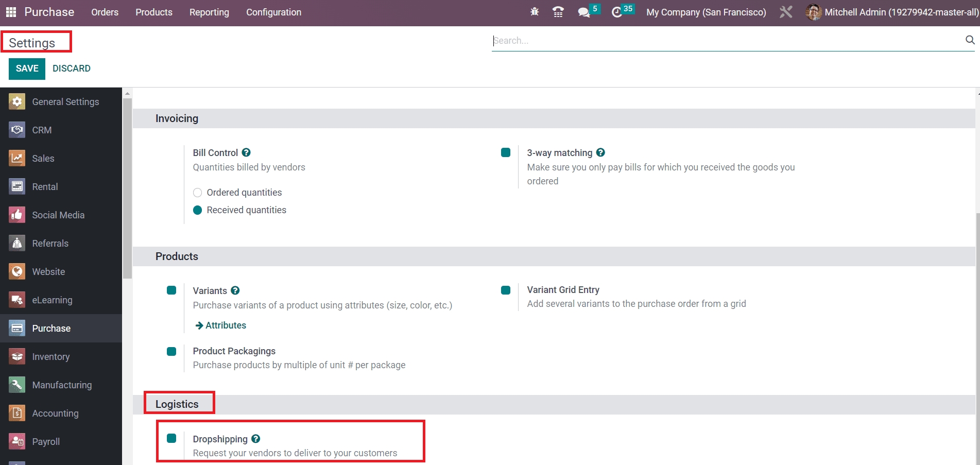Image resolution: width=980 pixels, height=465 pixels.
Task: Click the debug bug icon
Action: (x=535, y=12)
